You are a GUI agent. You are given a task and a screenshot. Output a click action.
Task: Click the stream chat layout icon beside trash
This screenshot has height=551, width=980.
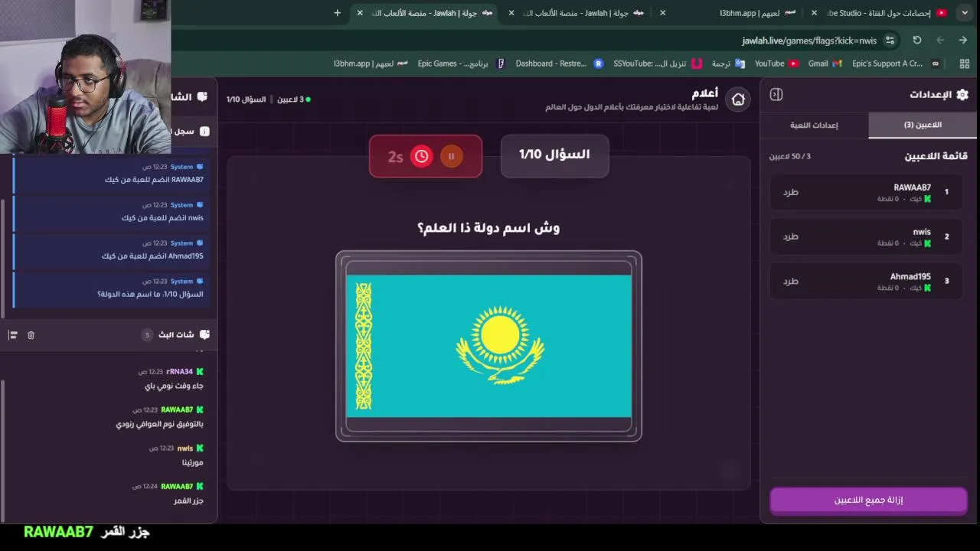point(13,335)
